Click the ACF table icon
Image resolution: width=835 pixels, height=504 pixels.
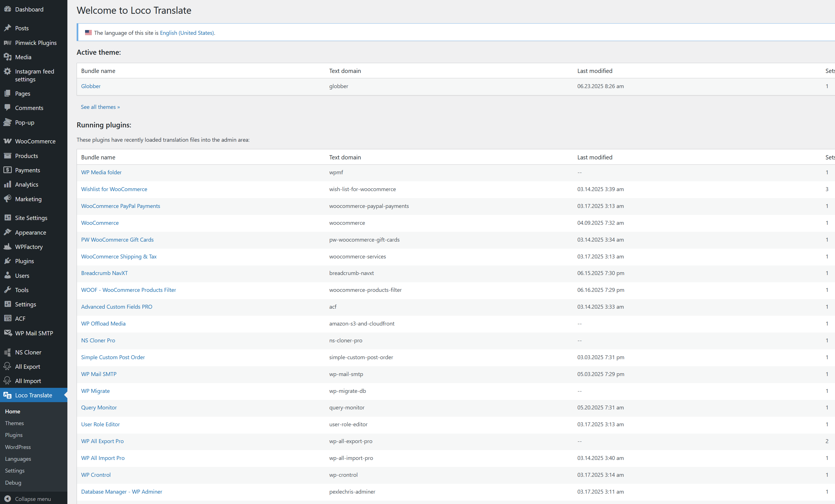[8, 319]
